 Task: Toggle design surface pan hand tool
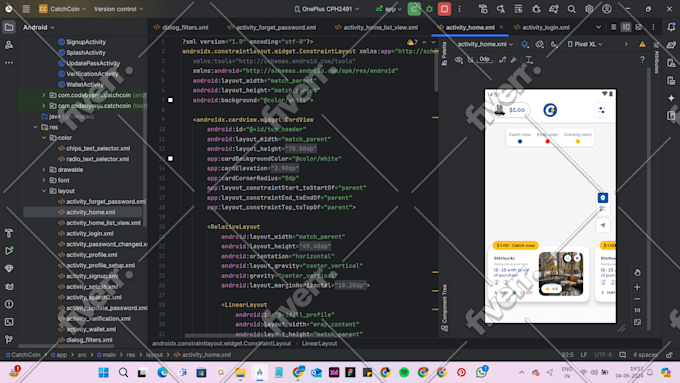pos(637,273)
